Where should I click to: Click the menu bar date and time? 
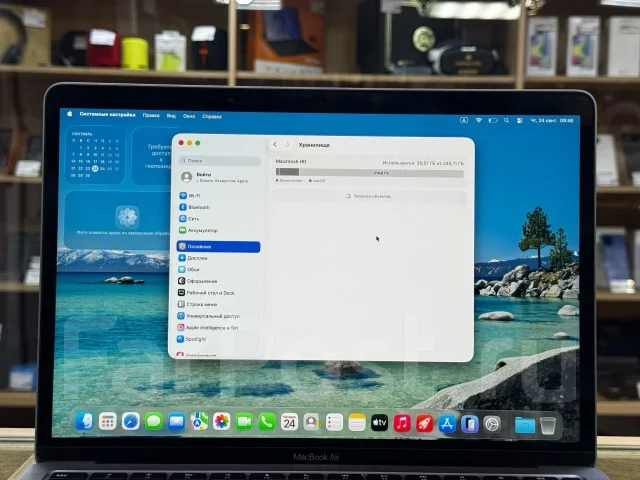tap(551, 121)
